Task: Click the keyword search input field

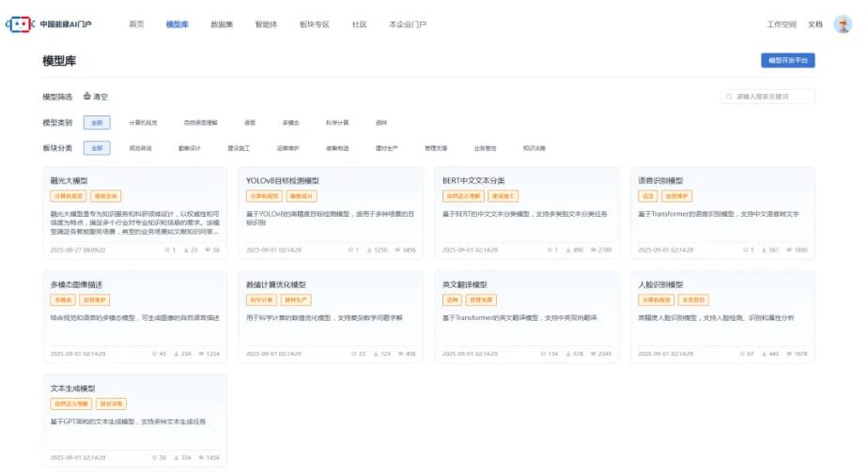Action: pyautogui.click(x=773, y=97)
